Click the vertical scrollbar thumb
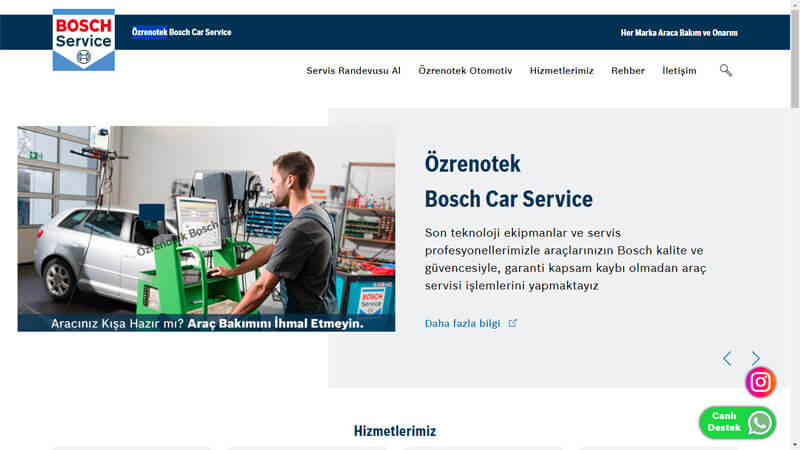 [794, 60]
